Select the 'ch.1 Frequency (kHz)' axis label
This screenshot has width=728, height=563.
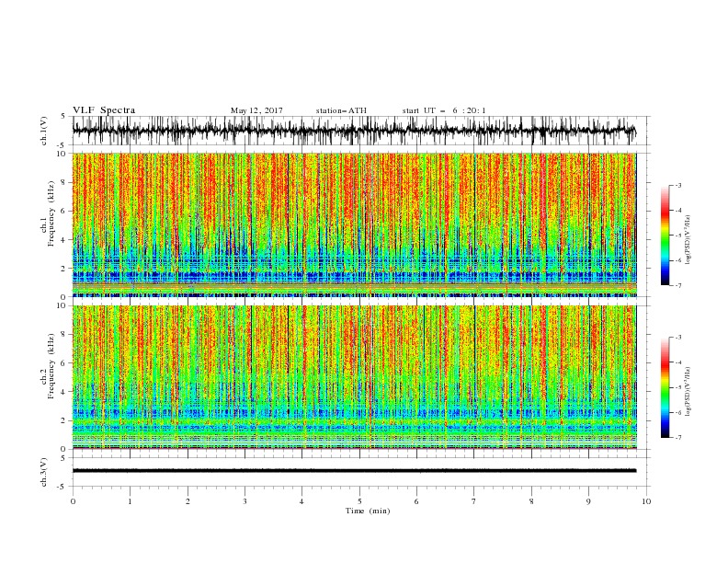(x=48, y=214)
